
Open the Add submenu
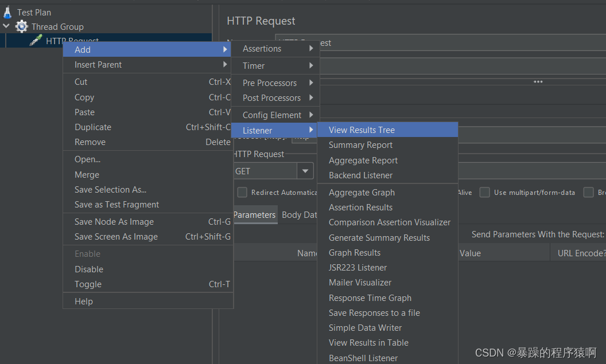[147, 49]
